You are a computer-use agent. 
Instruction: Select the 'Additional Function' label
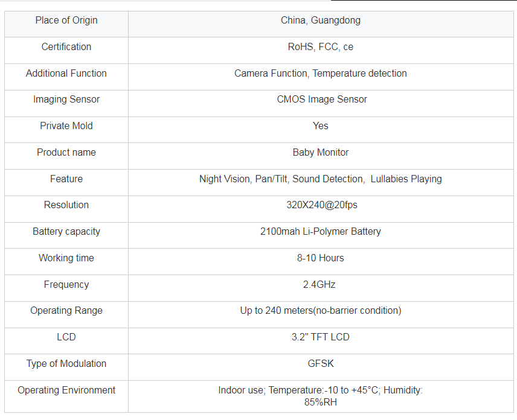coord(66,73)
